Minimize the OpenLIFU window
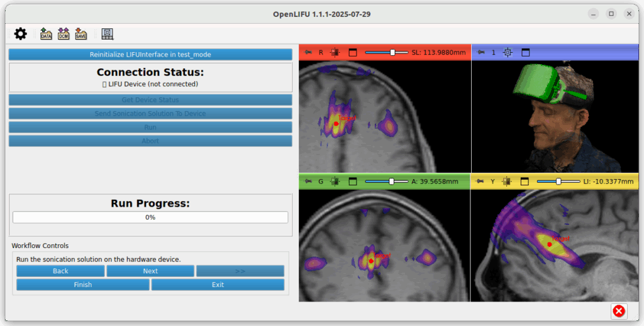Viewport: 644px width, 326px height. [594, 14]
